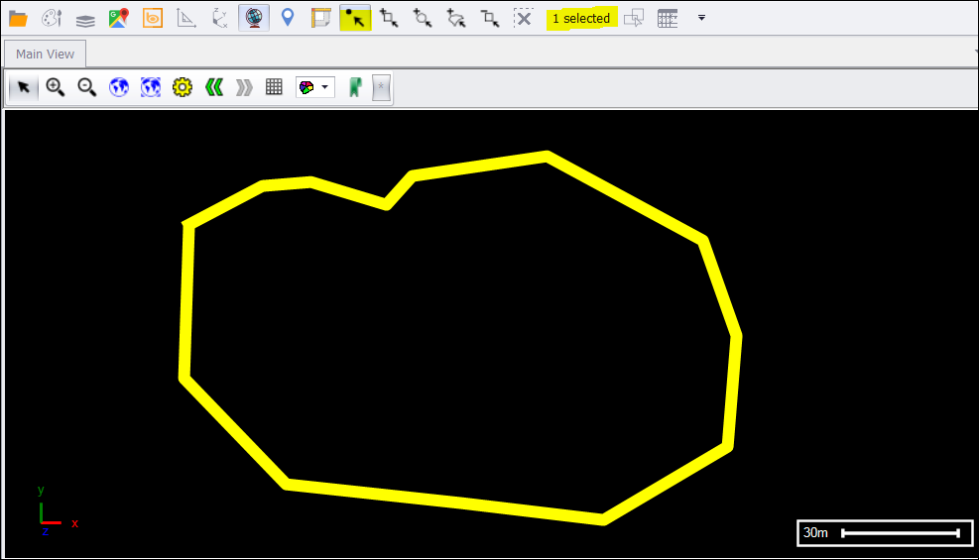The width and height of the screenshot is (979, 560).
Task: Go to previous view green arrows
Action: 213,87
